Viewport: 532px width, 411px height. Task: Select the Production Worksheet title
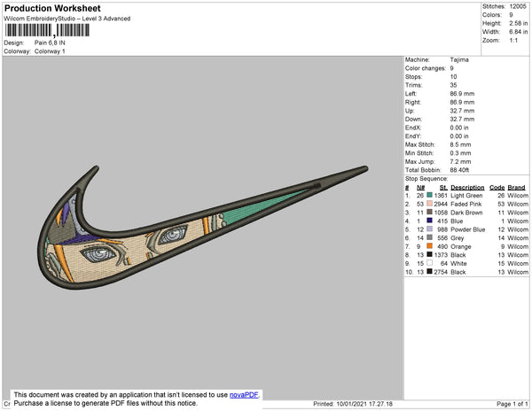52,9
